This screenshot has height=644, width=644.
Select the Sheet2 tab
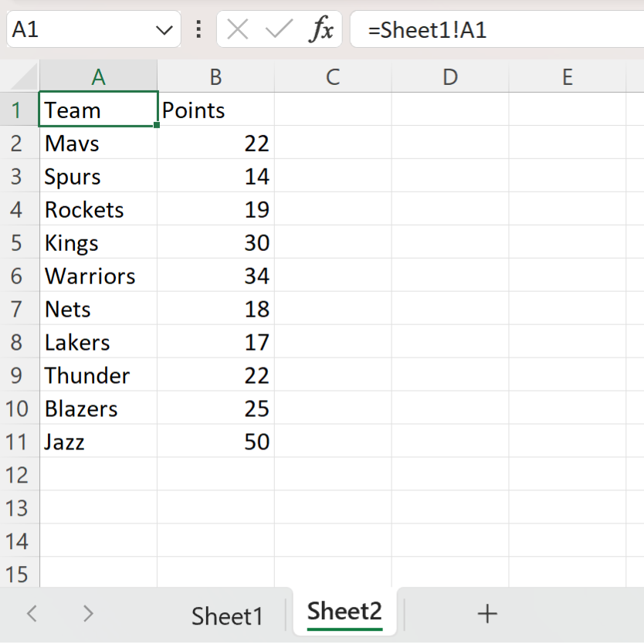[344, 612]
